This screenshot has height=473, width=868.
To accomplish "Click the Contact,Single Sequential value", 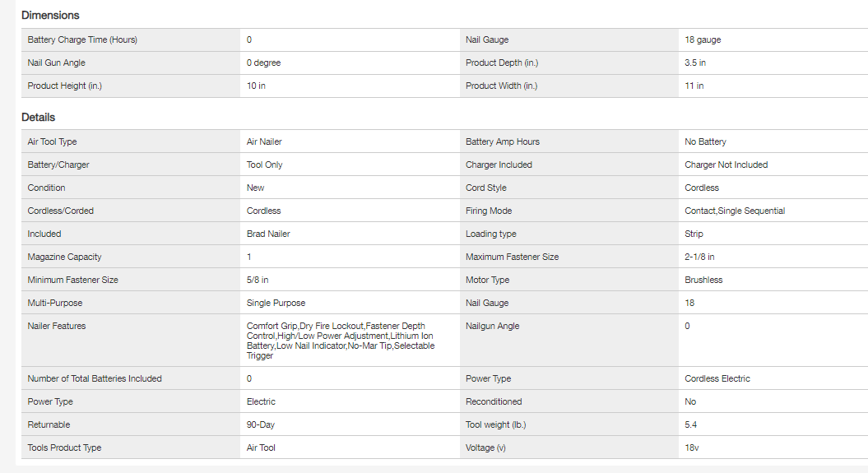I will [x=734, y=211].
